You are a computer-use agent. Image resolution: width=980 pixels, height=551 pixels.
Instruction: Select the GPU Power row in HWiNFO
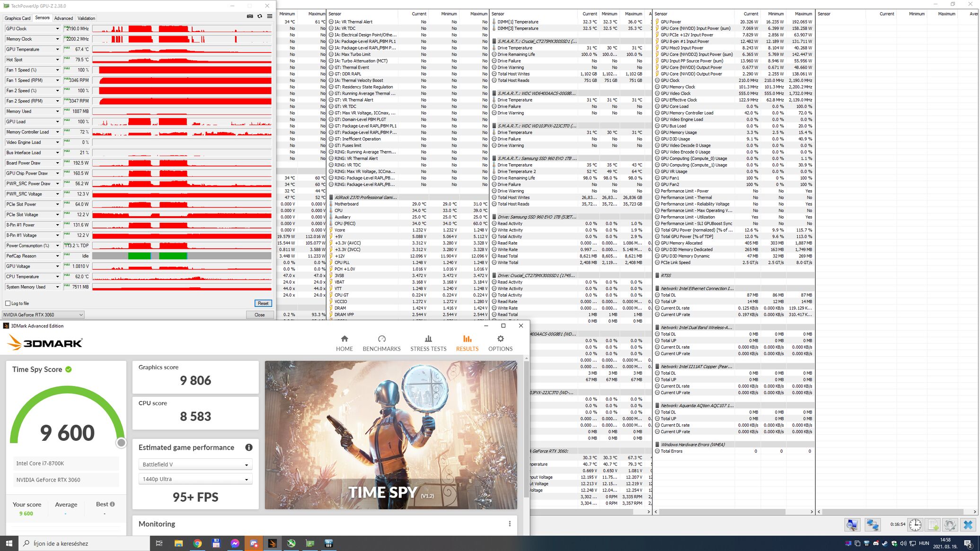click(x=734, y=22)
